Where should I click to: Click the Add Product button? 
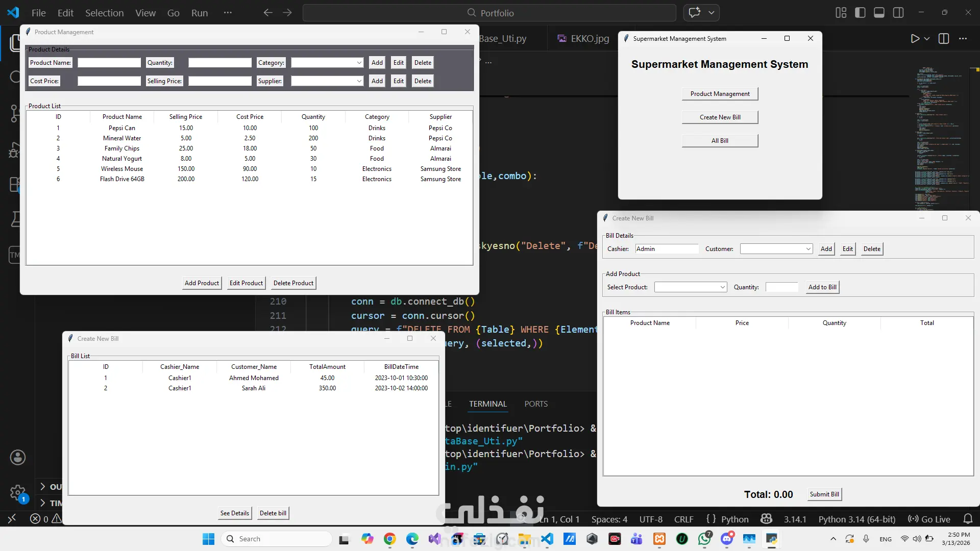click(x=202, y=283)
